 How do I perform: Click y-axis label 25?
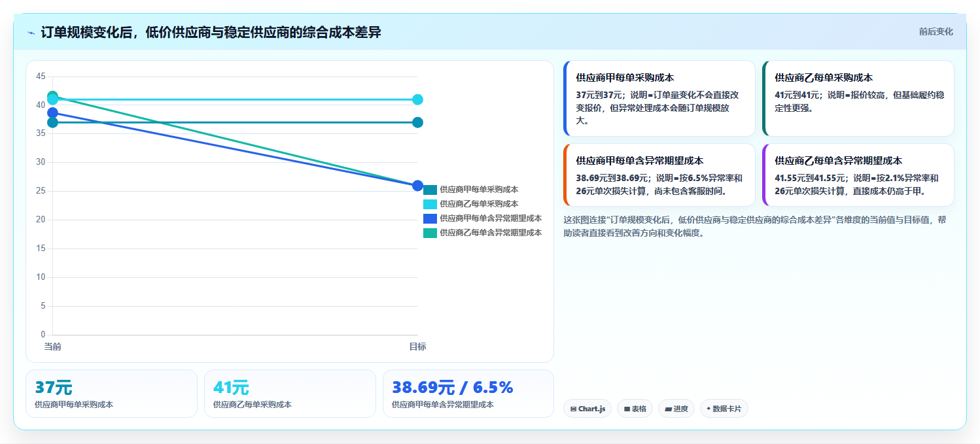[41, 191]
